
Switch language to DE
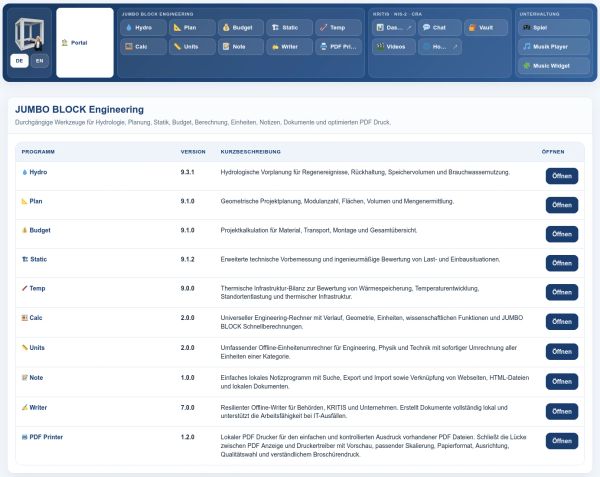20,61
